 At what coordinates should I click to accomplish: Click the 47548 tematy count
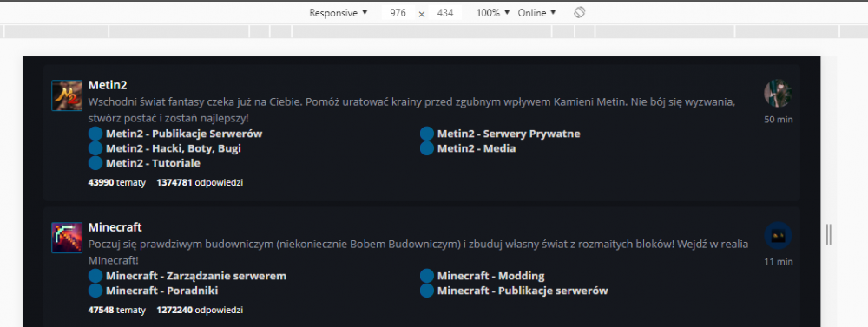pyautogui.click(x=117, y=311)
